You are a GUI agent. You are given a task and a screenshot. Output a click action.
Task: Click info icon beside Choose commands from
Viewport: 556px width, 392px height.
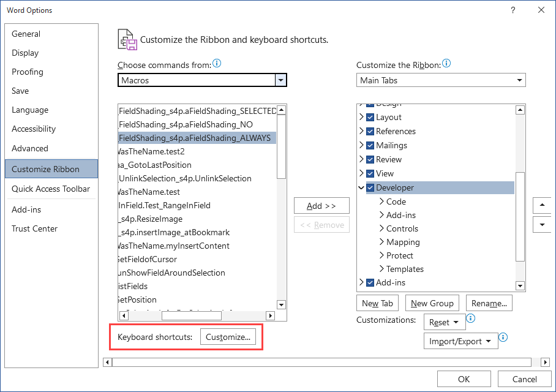[x=217, y=64]
